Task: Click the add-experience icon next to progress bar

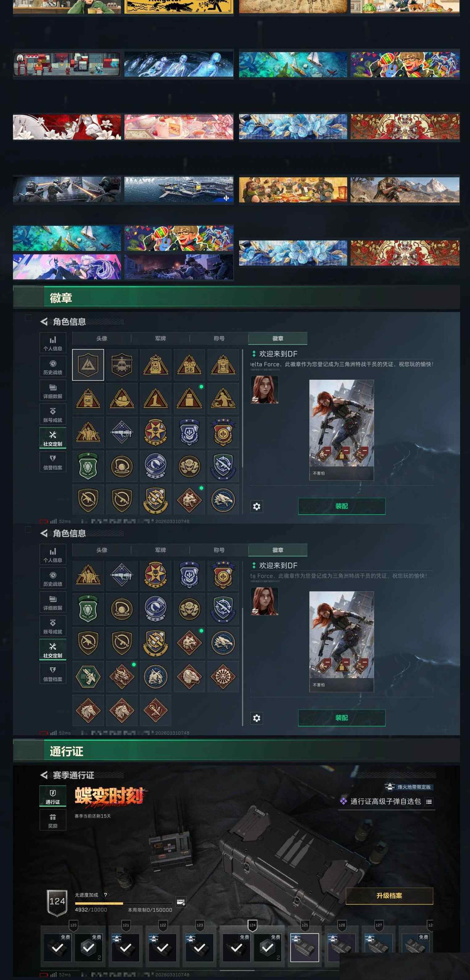Action: 181,902
